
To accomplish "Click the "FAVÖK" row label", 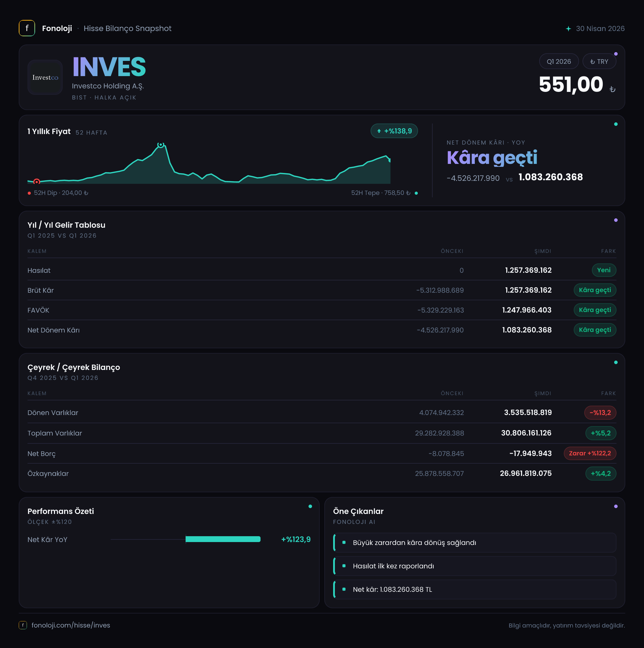I will (38, 310).
